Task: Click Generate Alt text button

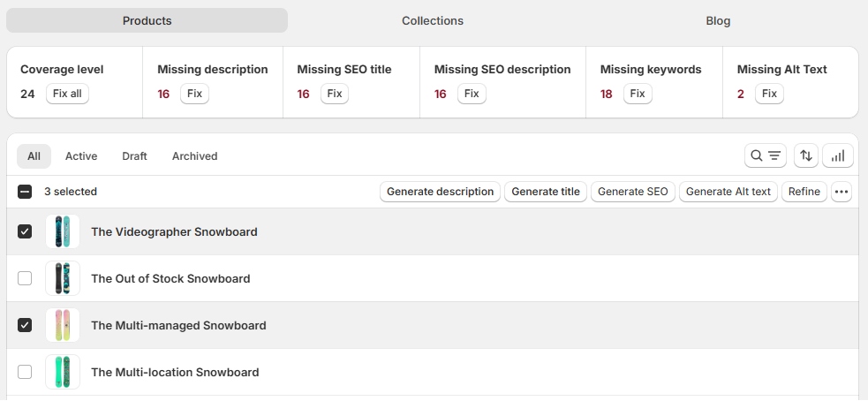Action: (x=728, y=192)
